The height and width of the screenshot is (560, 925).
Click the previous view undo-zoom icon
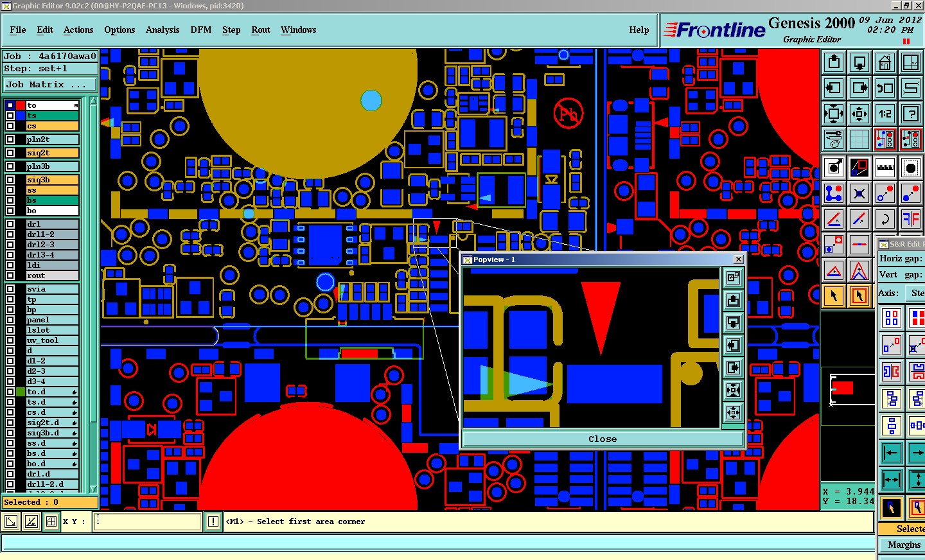(x=885, y=88)
